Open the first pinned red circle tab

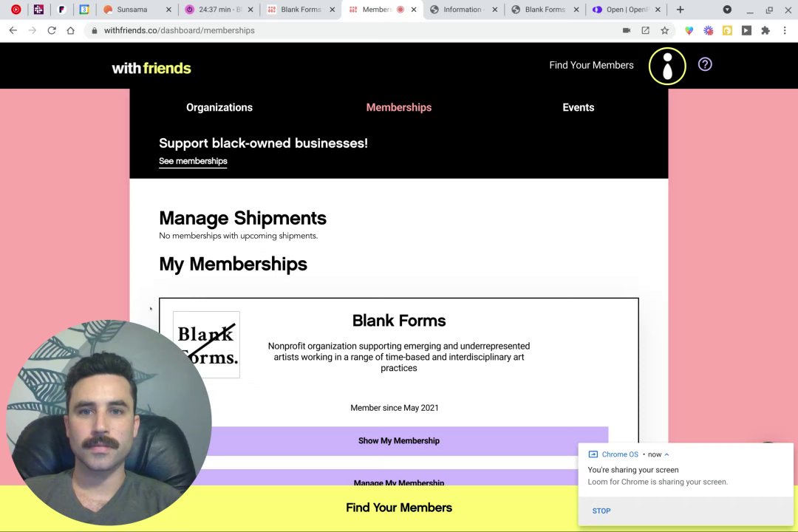point(16,9)
